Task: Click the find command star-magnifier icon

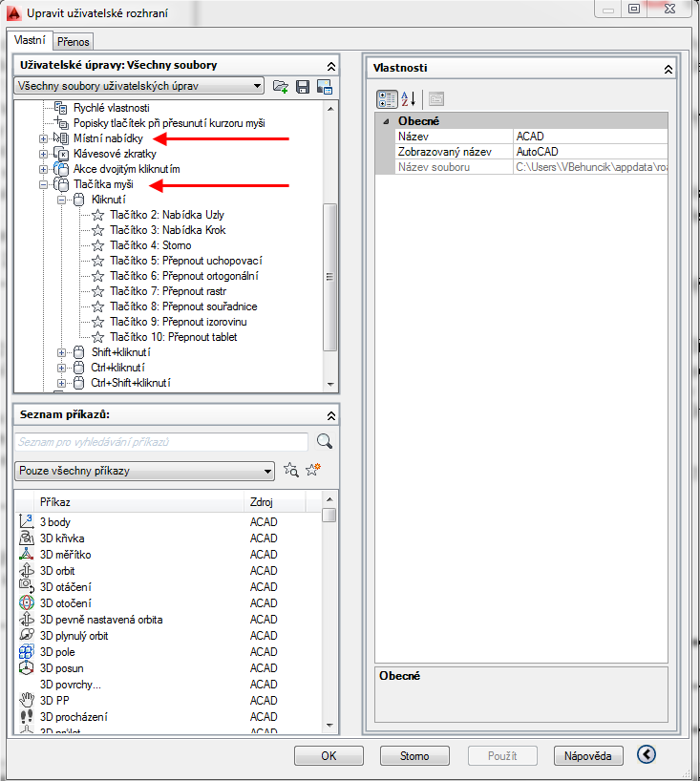Action: coord(291,470)
